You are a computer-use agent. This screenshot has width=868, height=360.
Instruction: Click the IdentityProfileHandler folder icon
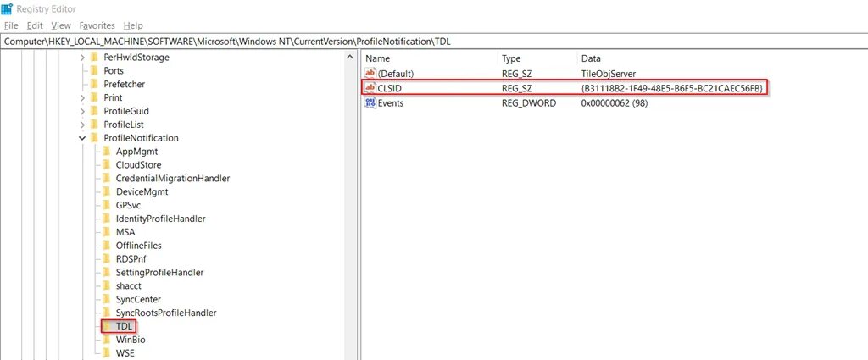107,219
